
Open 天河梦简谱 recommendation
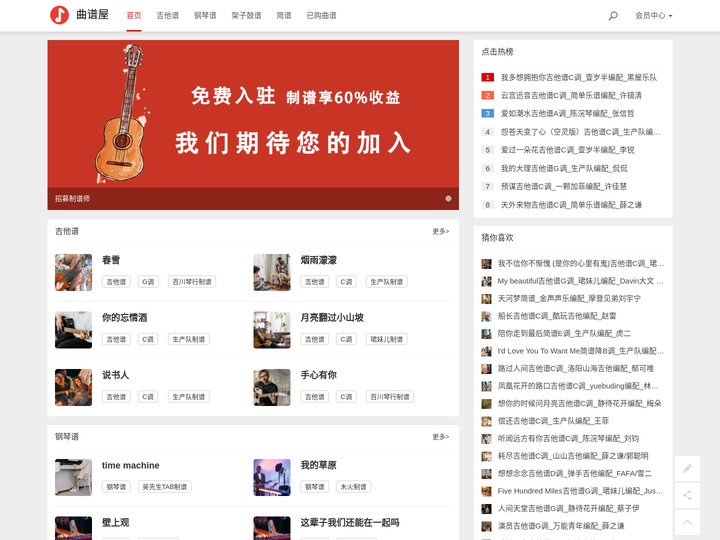pyautogui.click(x=569, y=298)
